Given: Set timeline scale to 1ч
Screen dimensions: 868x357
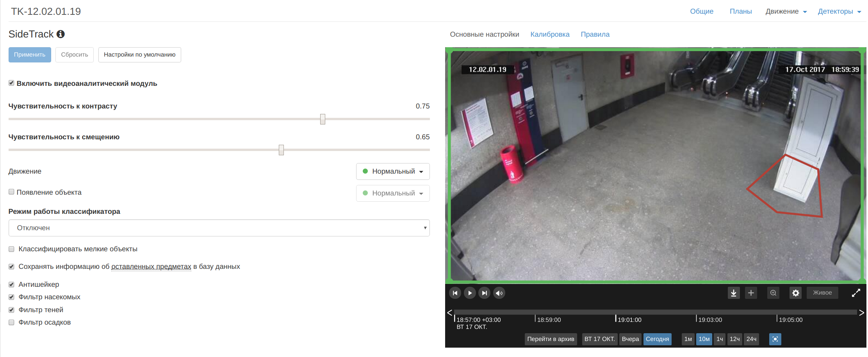Looking at the screenshot, I should click(x=720, y=339).
